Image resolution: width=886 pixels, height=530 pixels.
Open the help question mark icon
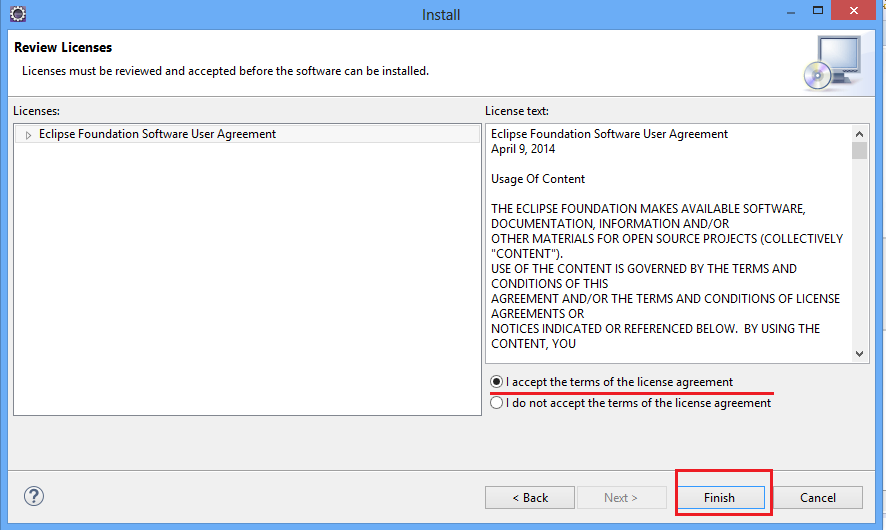point(34,496)
